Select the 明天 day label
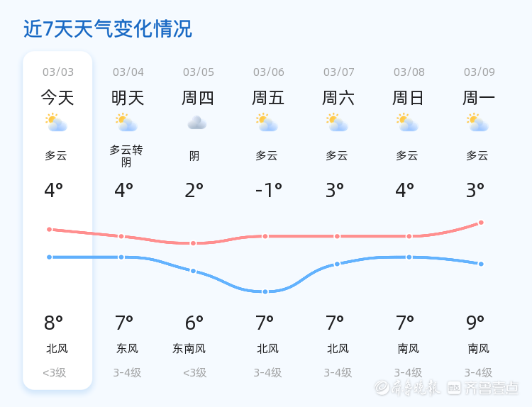This screenshot has width=532, height=407. click(128, 98)
